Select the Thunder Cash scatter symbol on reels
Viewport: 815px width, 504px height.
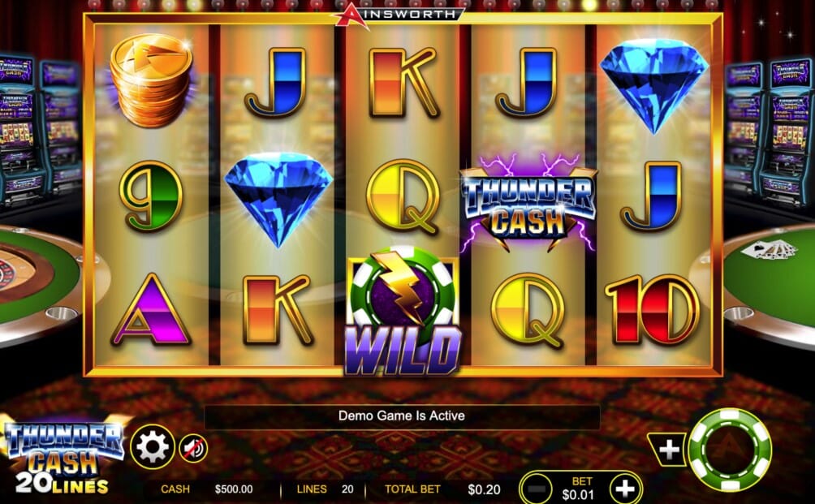tap(528, 203)
